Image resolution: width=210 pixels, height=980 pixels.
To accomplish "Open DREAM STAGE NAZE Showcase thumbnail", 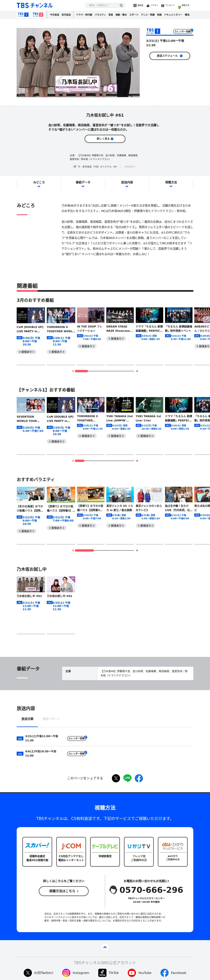I will coord(120,315).
